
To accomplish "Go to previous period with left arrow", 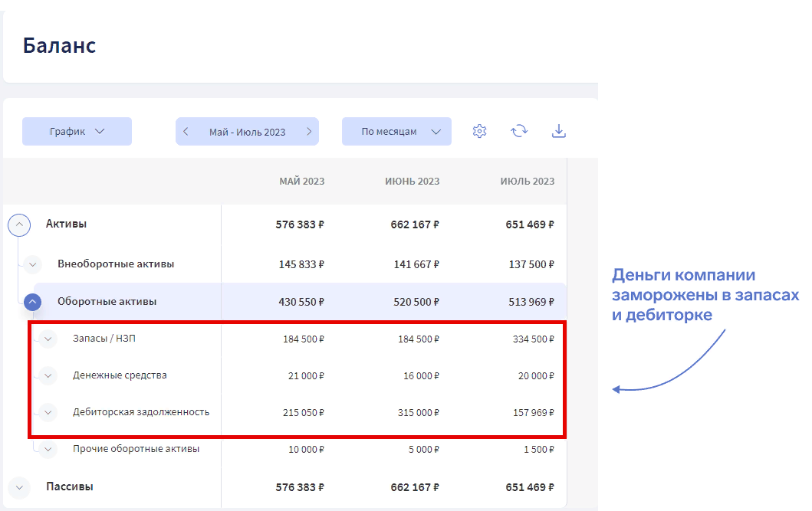I will tap(186, 132).
